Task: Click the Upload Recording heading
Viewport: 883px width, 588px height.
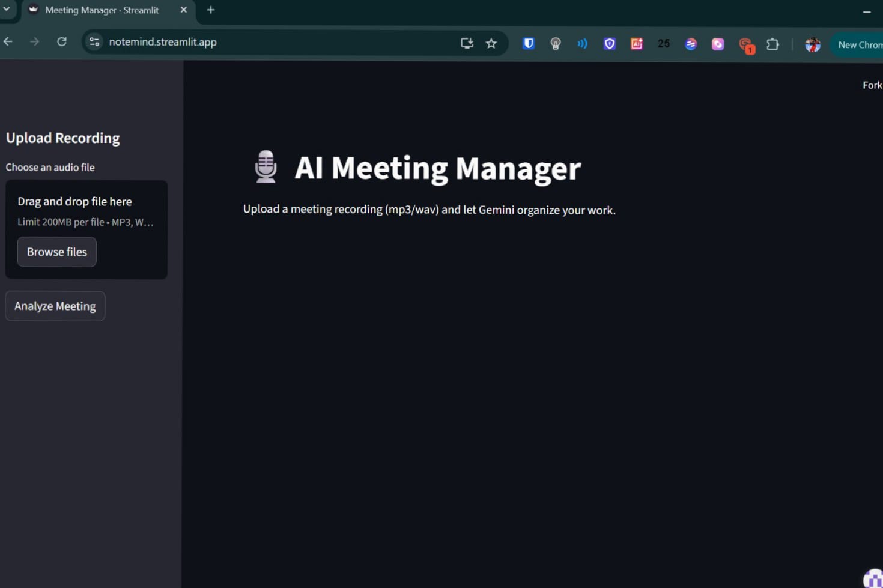Action: (x=63, y=138)
